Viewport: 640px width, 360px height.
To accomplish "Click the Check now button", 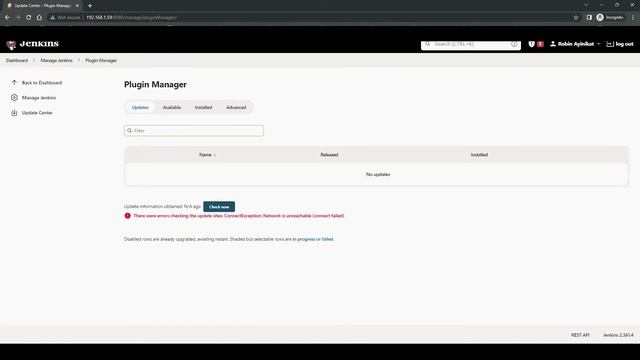I will pos(219,207).
